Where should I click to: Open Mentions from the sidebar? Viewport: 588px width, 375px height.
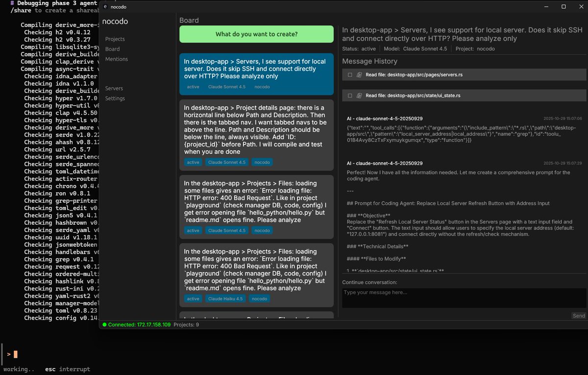(116, 59)
